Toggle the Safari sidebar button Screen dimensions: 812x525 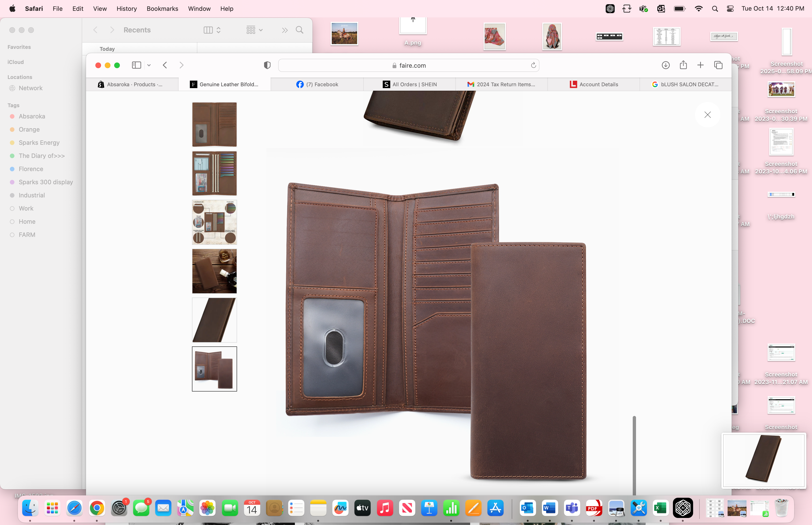(136, 65)
